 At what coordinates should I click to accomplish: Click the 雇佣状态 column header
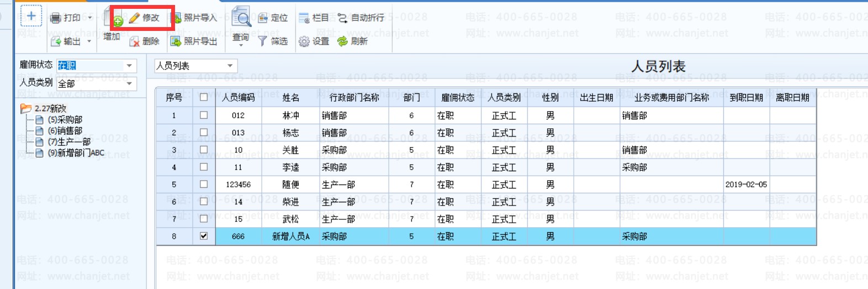[x=458, y=97]
